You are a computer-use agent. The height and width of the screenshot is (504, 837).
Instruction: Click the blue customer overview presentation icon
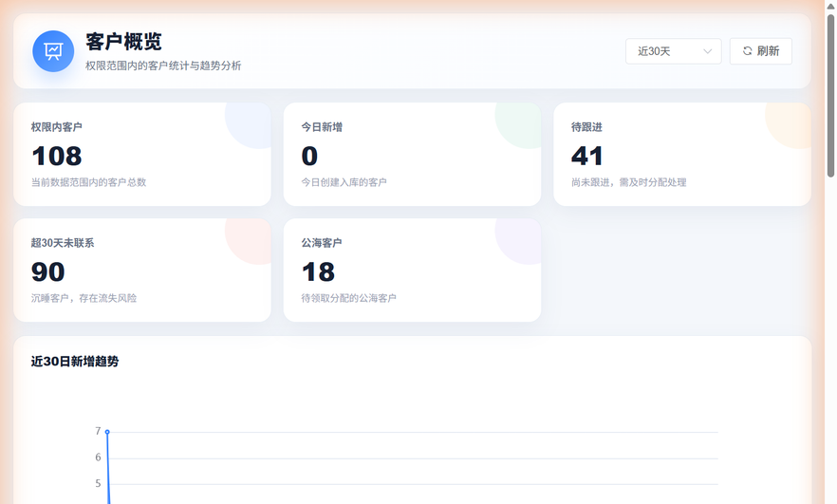click(x=53, y=51)
